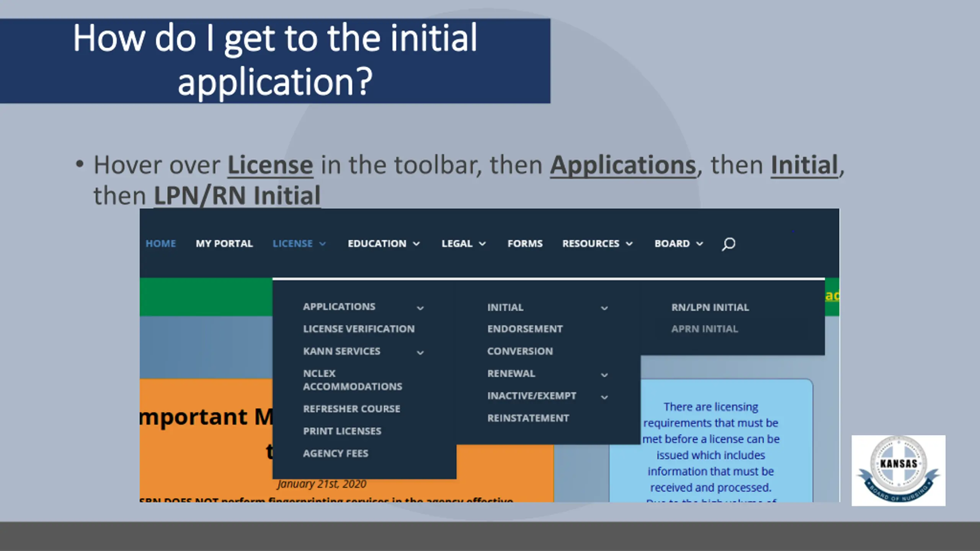This screenshot has height=551, width=980.
Task: Open the Forms page
Action: (x=525, y=244)
